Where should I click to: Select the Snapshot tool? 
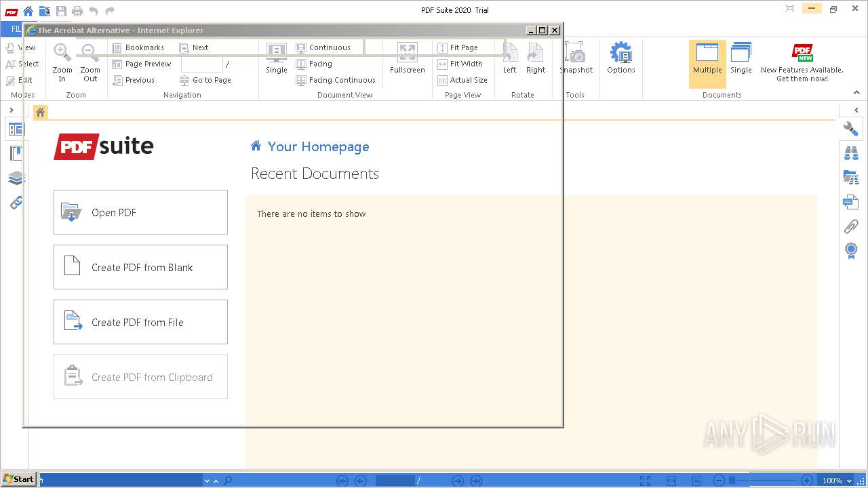(576, 59)
